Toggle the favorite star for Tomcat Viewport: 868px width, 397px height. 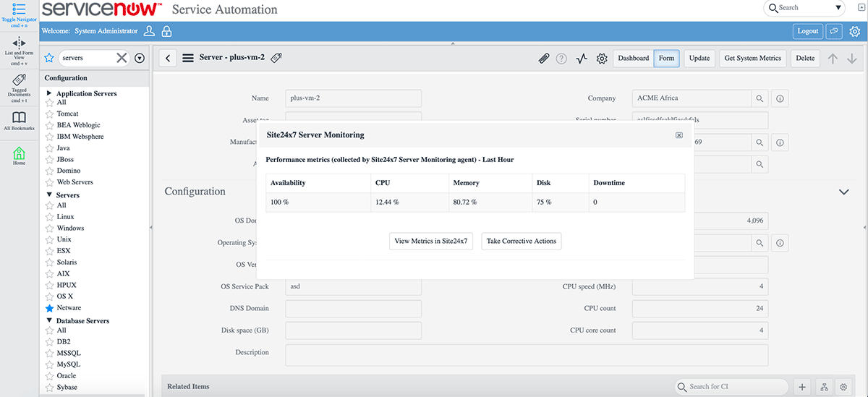tap(49, 114)
